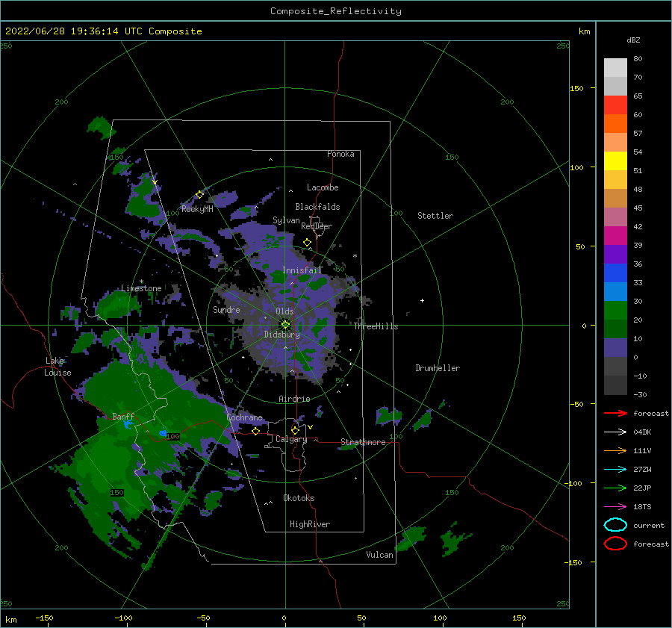Screen dimensions: 672x628
Task: Click the Didsbury label
Action: (x=281, y=335)
